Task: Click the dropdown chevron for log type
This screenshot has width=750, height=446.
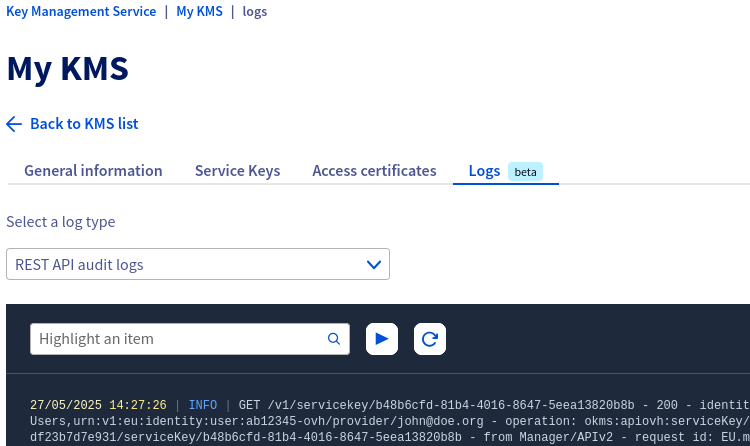Action: point(374,265)
